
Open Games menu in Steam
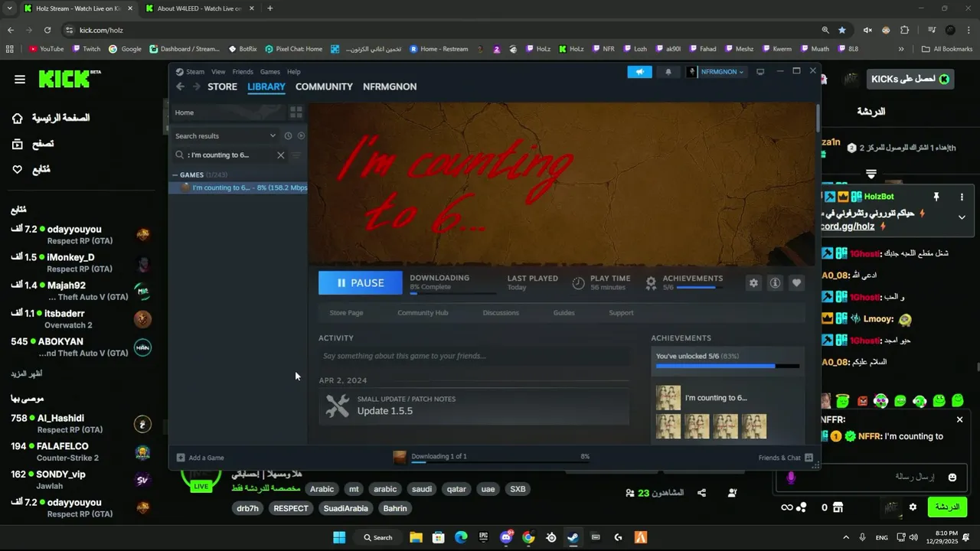pos(270,72)
